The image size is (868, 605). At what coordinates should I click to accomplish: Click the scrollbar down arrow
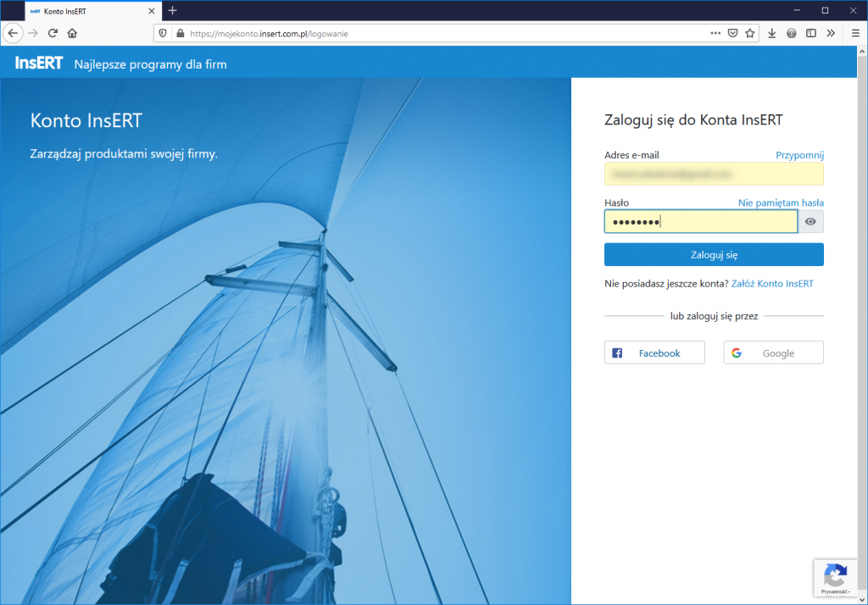(862, 599)
